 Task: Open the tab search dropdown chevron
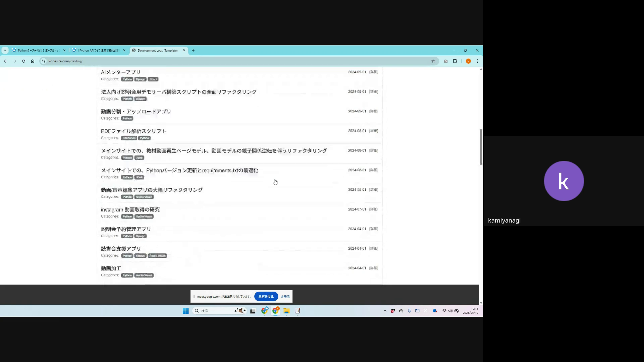pos(5,50)
